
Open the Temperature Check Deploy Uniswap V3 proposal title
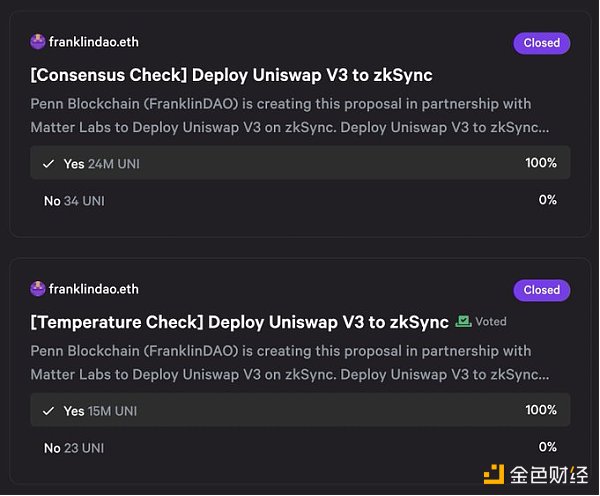240,322
